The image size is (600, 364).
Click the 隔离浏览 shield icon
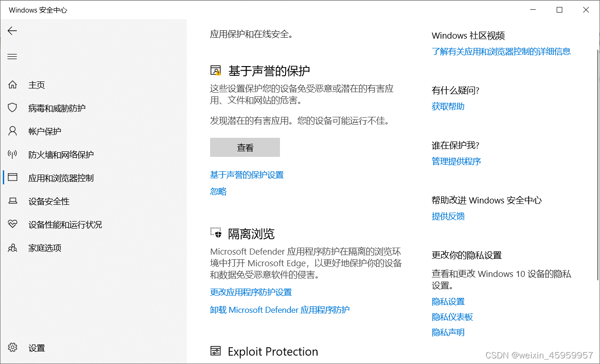216,233
